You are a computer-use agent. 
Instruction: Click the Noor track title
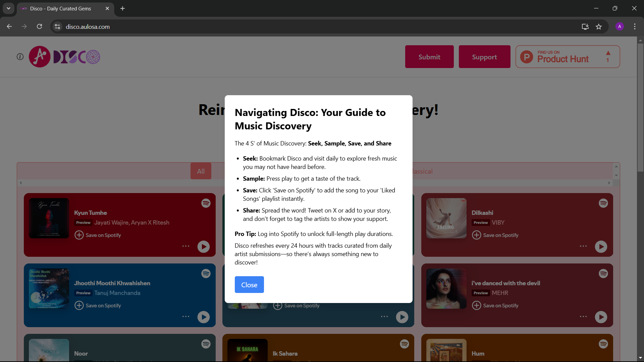tap(81, 354)
